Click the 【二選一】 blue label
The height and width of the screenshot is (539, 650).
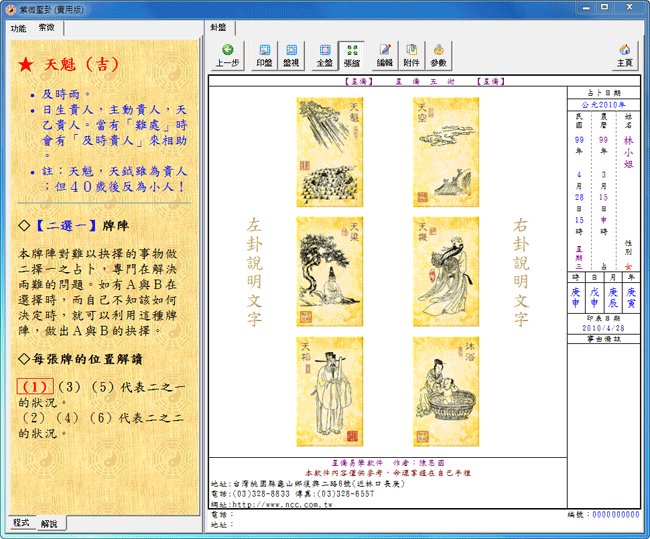(x=66, y=226)
